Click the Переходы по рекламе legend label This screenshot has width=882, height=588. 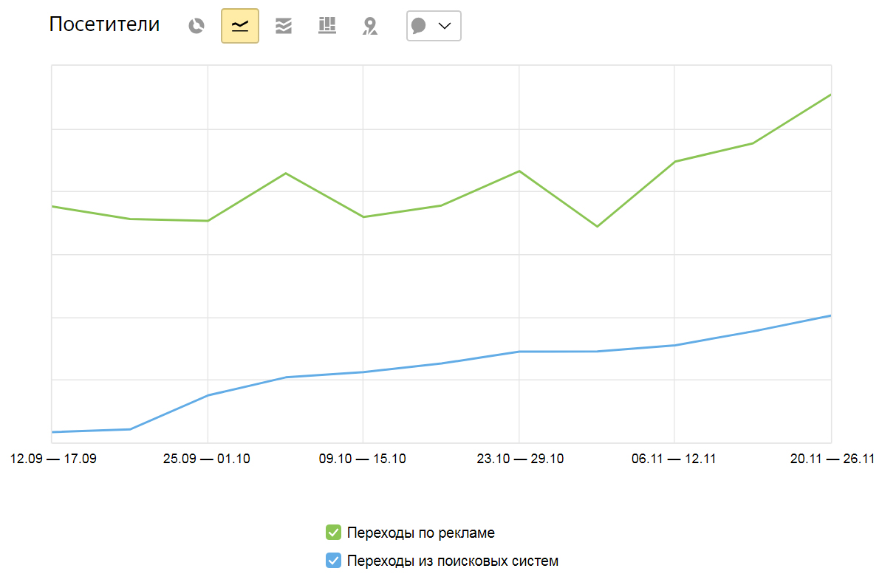[421, 533]
